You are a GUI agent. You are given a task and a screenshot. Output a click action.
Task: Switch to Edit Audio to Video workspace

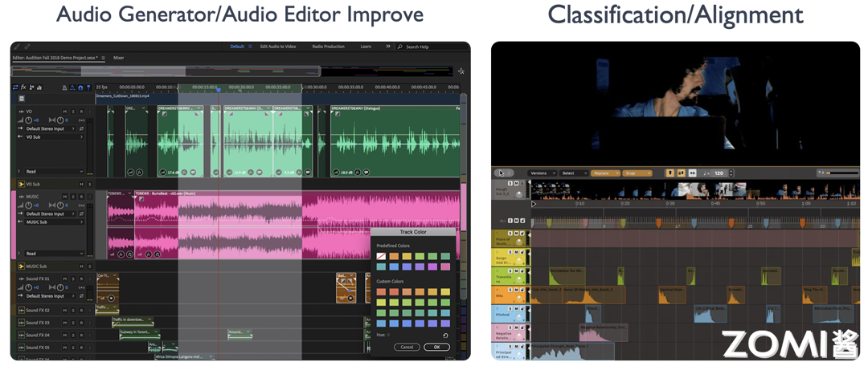tap(278, 47)
